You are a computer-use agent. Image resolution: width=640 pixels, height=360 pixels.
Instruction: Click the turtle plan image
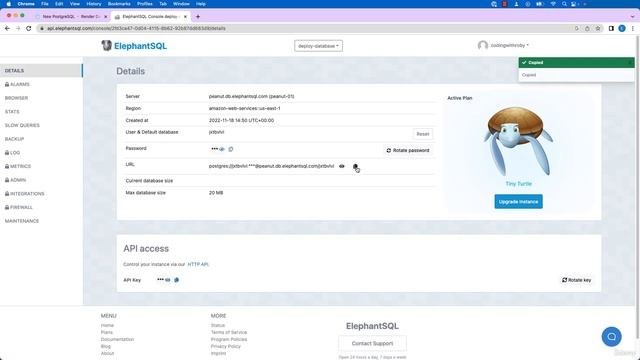click(x=518, y=141)
